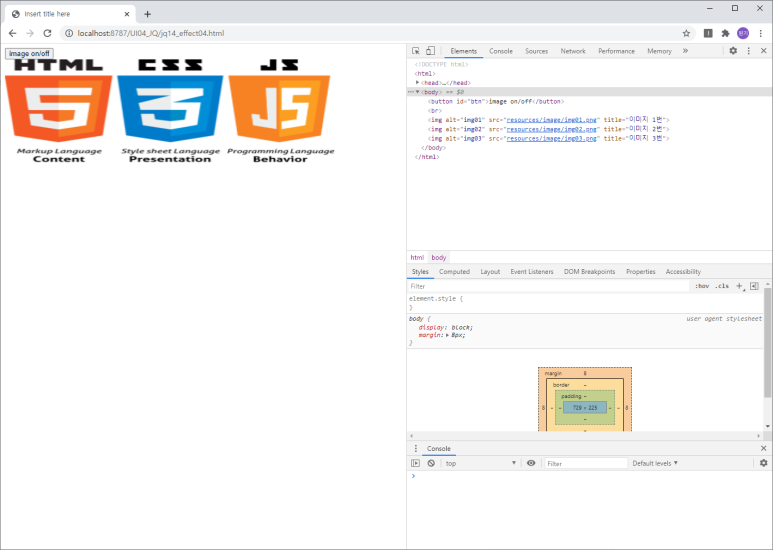
Task: Follow the img01.png source link
Action: point(552,120)
